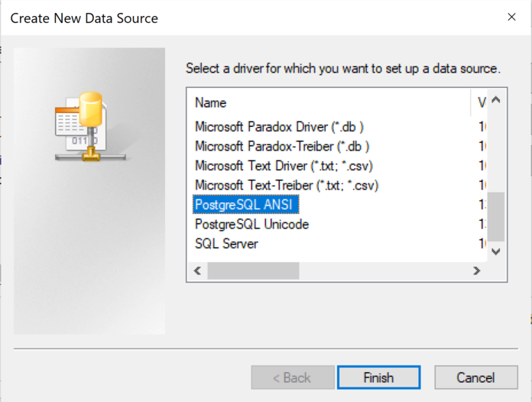Click the horizontal scrollbar left arrow
Image resolution: width=532 pixels, height=402 pixels.
point(197,271)
